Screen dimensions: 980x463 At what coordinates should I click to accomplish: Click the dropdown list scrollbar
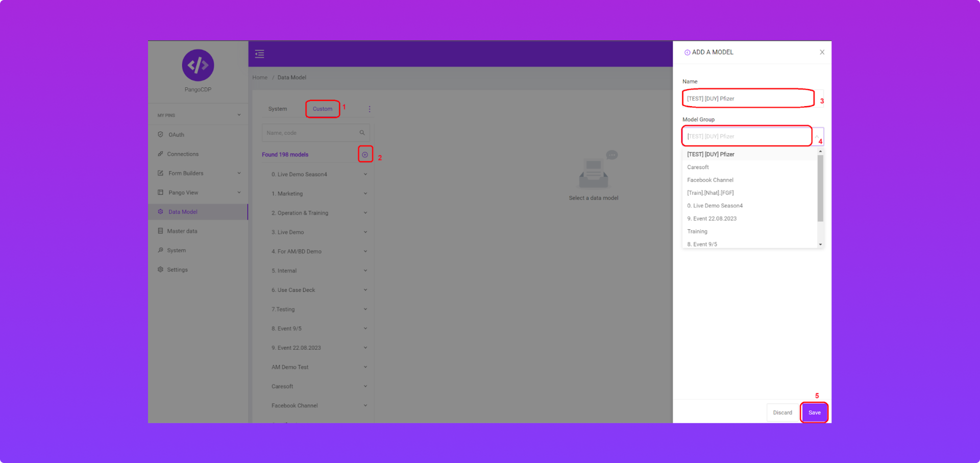[x=820, y=189]
